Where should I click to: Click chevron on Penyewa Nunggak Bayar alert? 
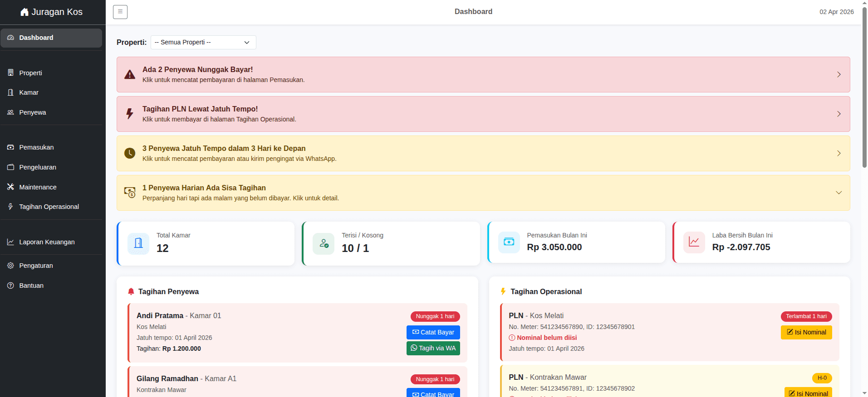(839, 74)
